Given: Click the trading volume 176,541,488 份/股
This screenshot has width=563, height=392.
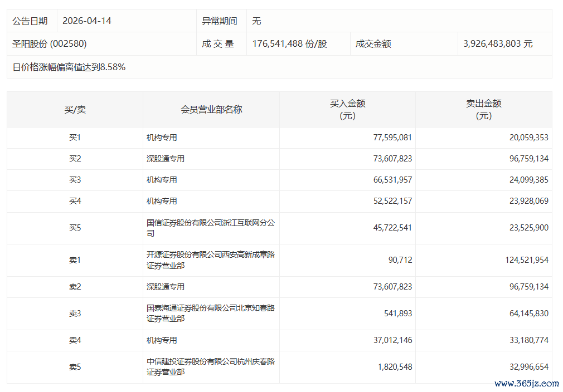Looking at the screenshot, I should (x=289, y=44).
